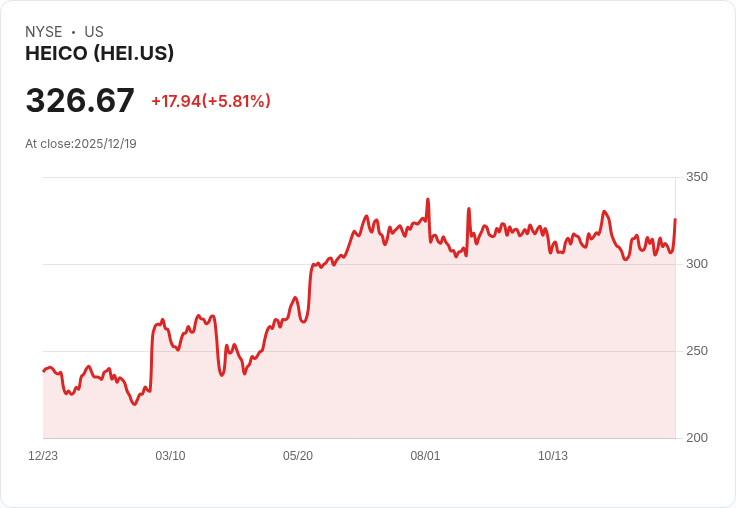Select the US market label
The width and height of the screenshot is (736, 508).
[94, 32]
